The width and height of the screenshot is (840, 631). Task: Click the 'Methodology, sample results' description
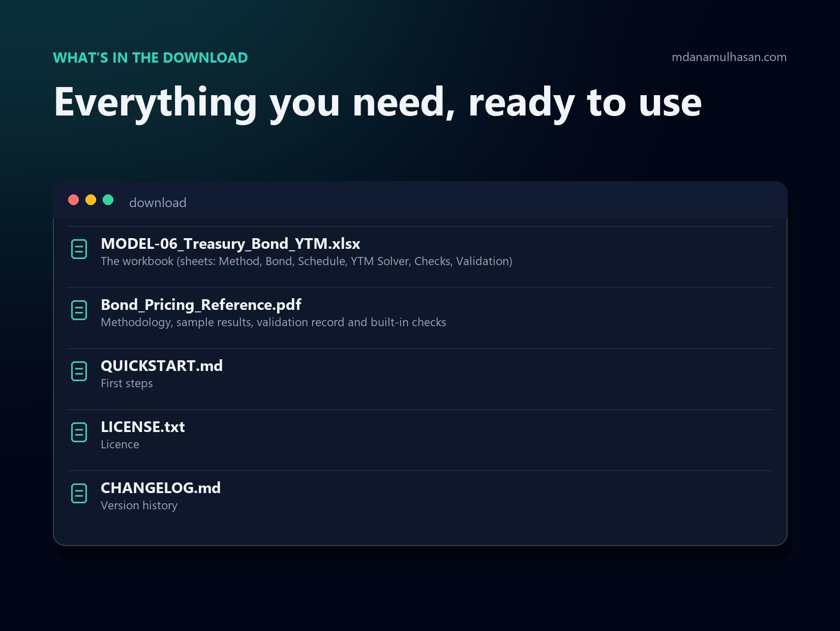(x=274, y=322)
